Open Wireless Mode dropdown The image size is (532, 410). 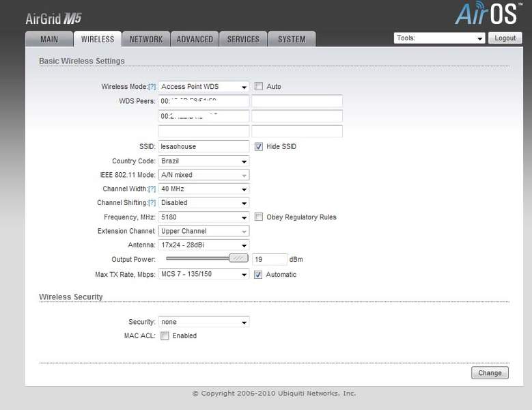click(204, 87)
